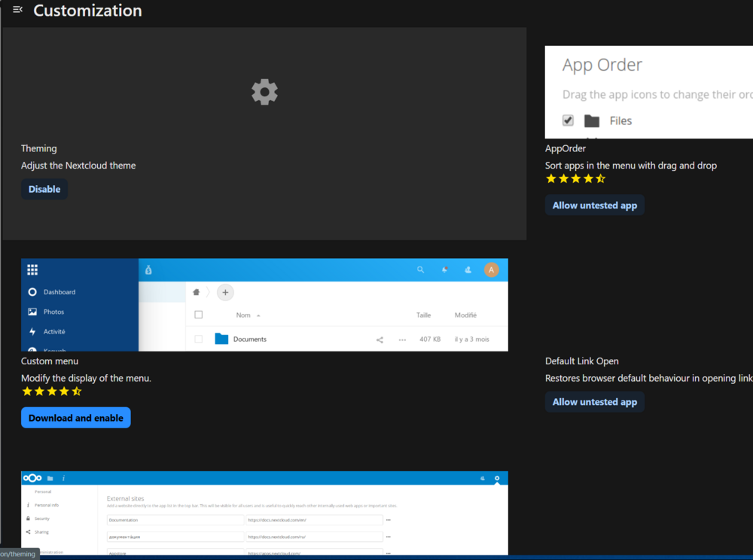Screen dimensions: 753x560
Task: Allow untested app for AppOrder
Action: pos(595,205)
